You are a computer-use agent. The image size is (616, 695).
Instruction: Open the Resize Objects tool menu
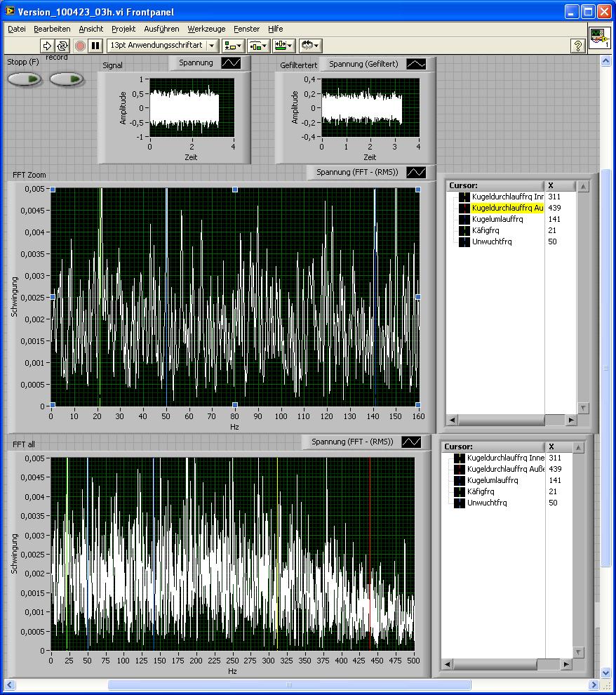tap(283, 46)
